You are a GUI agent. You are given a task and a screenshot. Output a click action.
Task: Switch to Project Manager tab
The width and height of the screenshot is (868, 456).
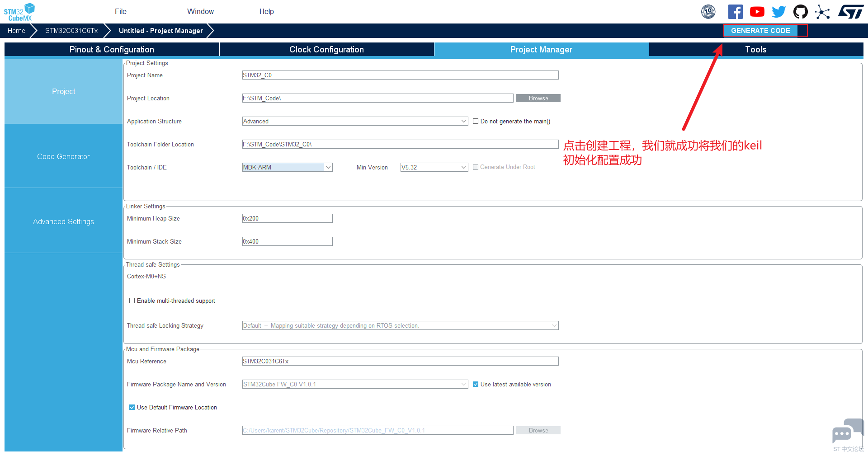tap(542, 49)
